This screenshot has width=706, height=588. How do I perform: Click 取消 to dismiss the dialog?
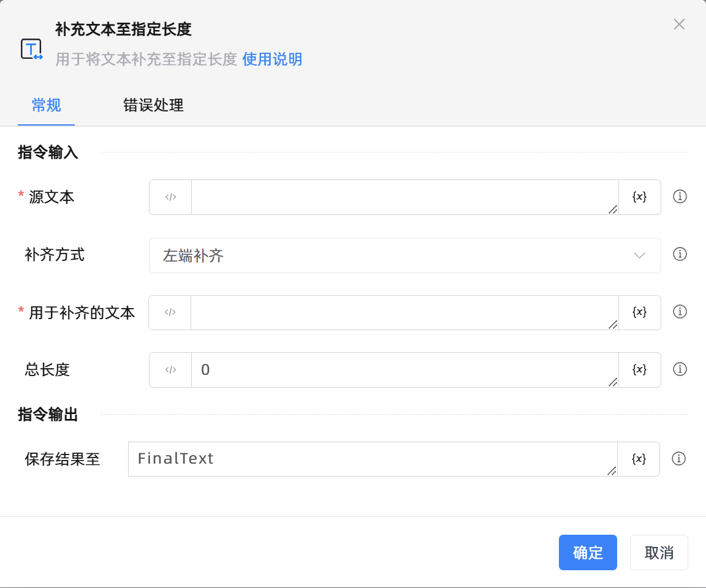pos(659,552)
